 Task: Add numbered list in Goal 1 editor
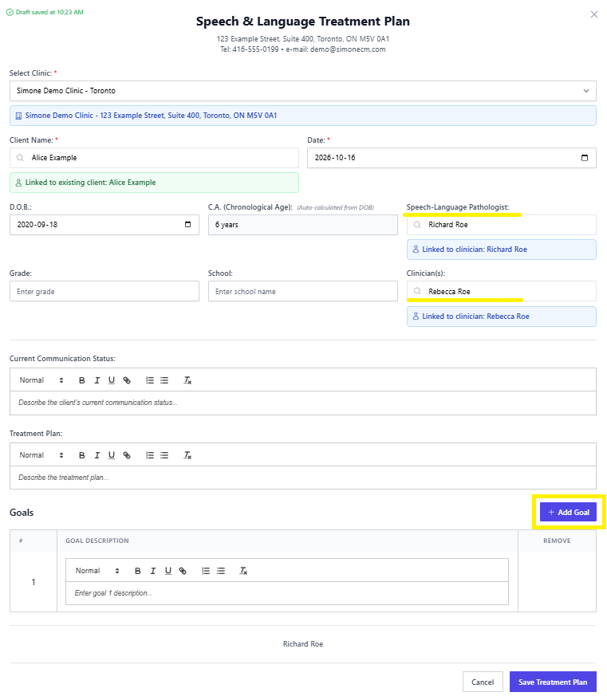(206, 571)
